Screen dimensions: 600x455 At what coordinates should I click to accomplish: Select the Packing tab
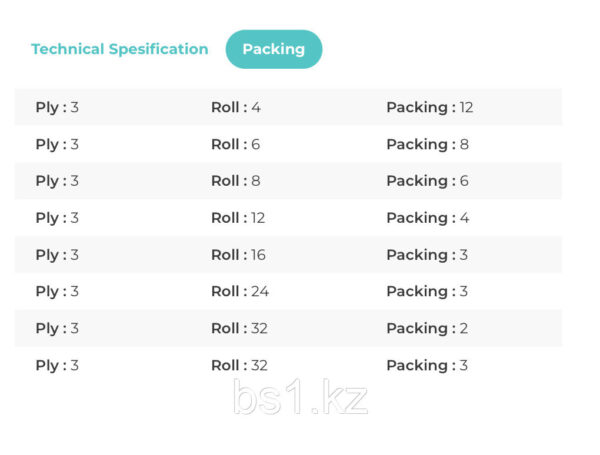pyautogui.click(x=274, y=49)
